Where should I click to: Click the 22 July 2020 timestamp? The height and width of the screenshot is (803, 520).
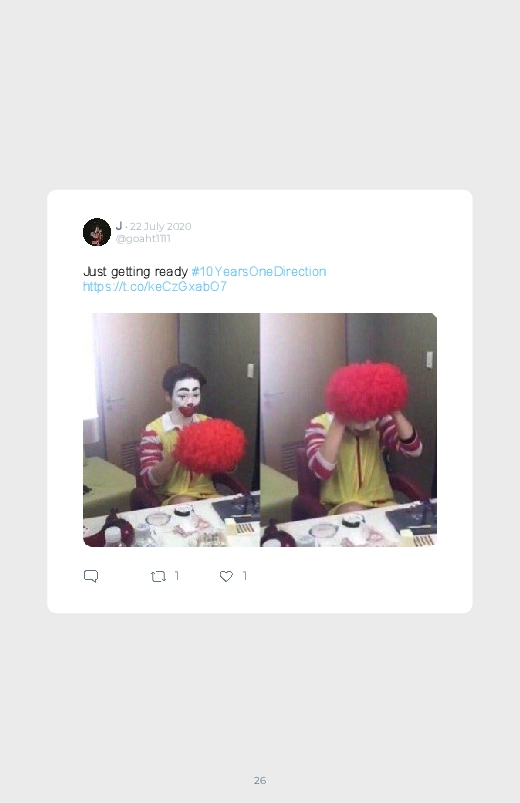coord(160,226)
